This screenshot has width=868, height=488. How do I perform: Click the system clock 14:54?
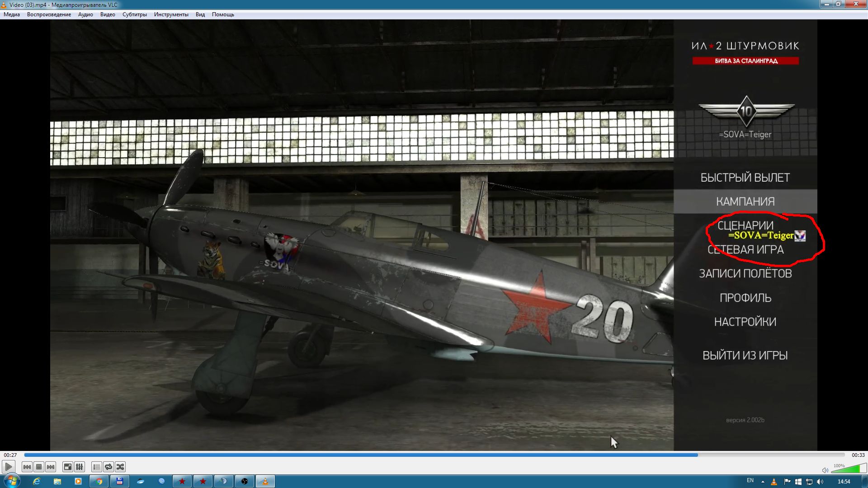[x=844, y=482]
